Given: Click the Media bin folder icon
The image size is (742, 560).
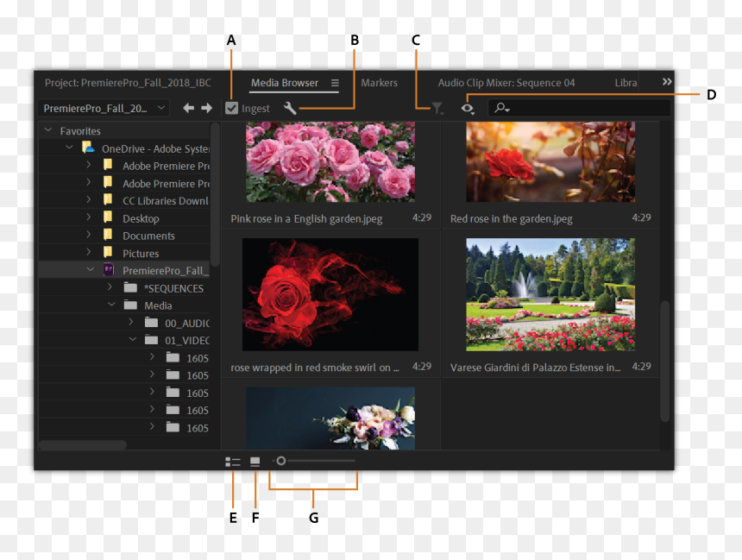Looking at the screenshot, I should pyautogui.click(x=130, y=305).
